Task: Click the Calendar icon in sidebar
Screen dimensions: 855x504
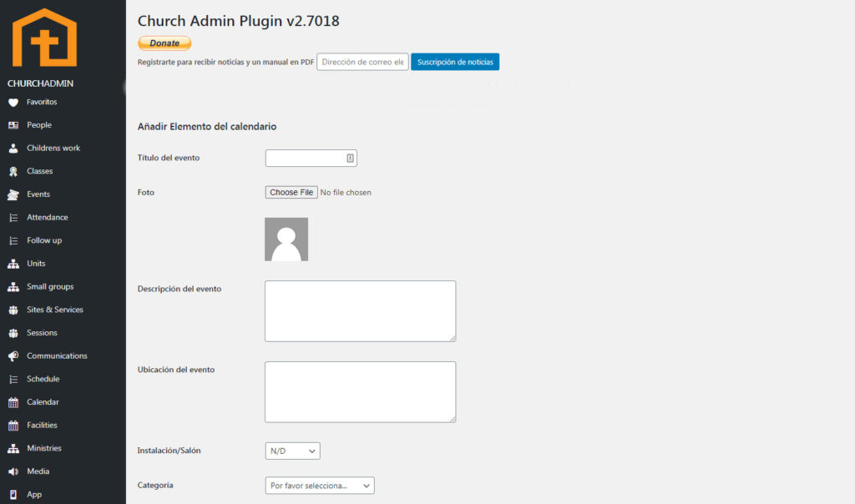Action: [x=13, y=402]
